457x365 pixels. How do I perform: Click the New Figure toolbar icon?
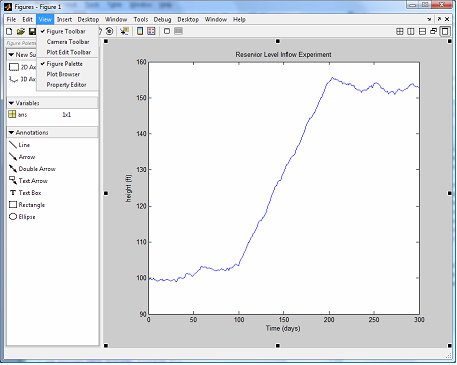[9, 31]
